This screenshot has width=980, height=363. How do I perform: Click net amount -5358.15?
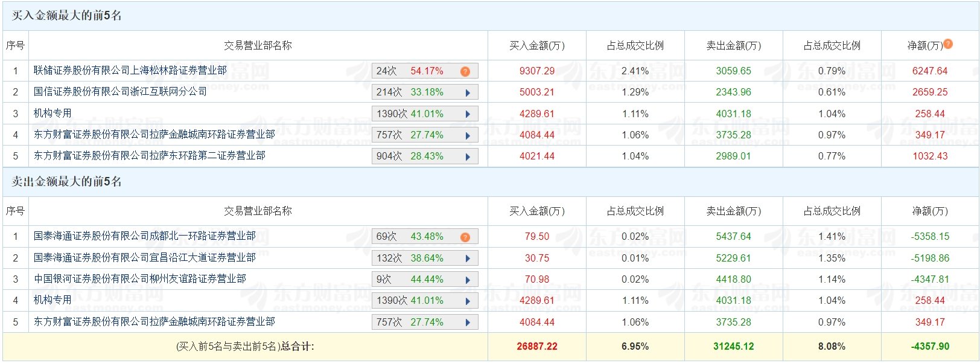(930, 236)
